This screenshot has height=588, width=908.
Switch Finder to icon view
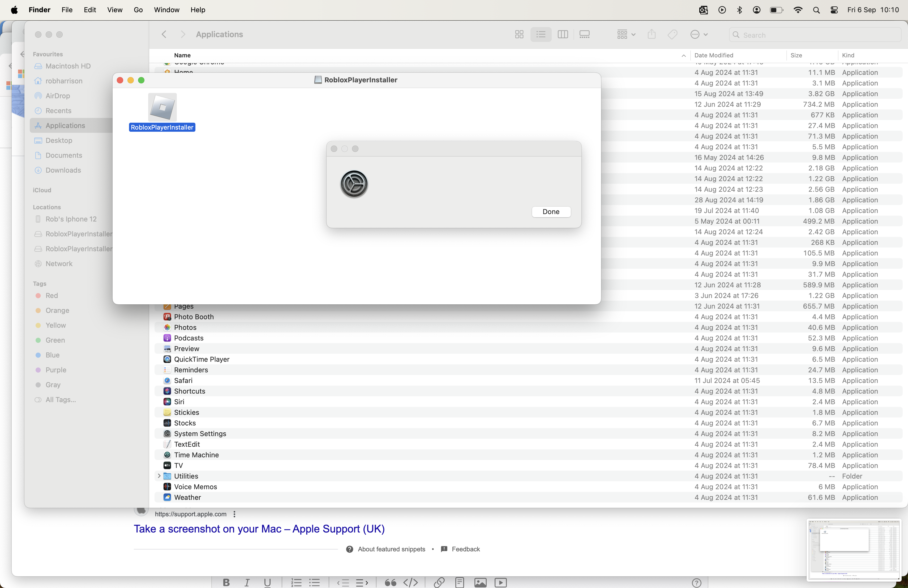click(519, 35)
